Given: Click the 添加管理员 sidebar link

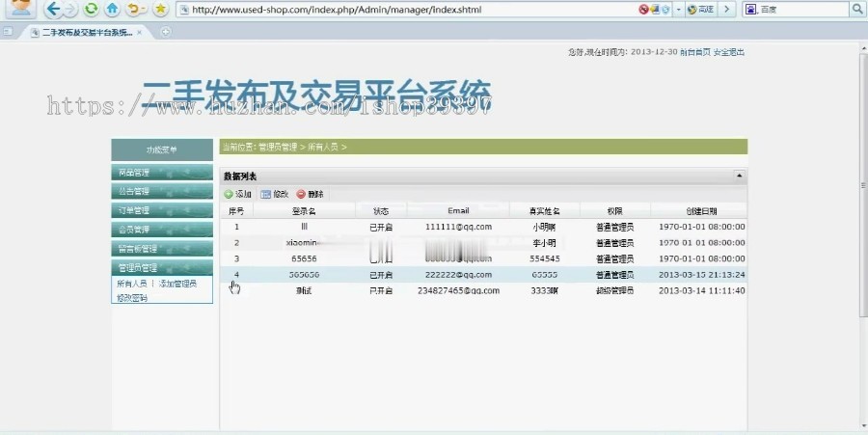Looking at the screenshot, I should coord(177,284).
